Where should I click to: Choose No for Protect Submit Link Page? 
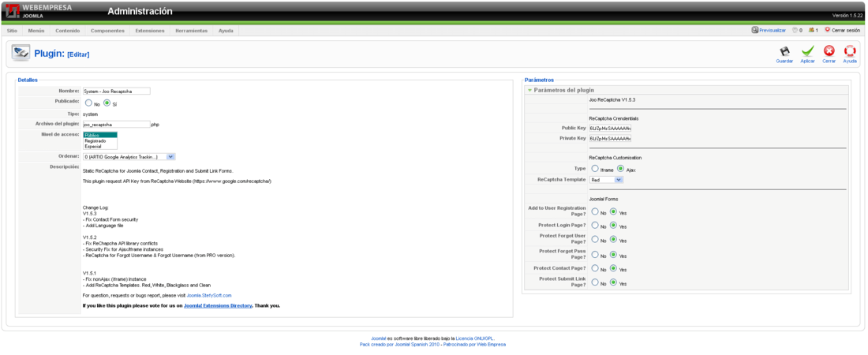coord(594,282)
